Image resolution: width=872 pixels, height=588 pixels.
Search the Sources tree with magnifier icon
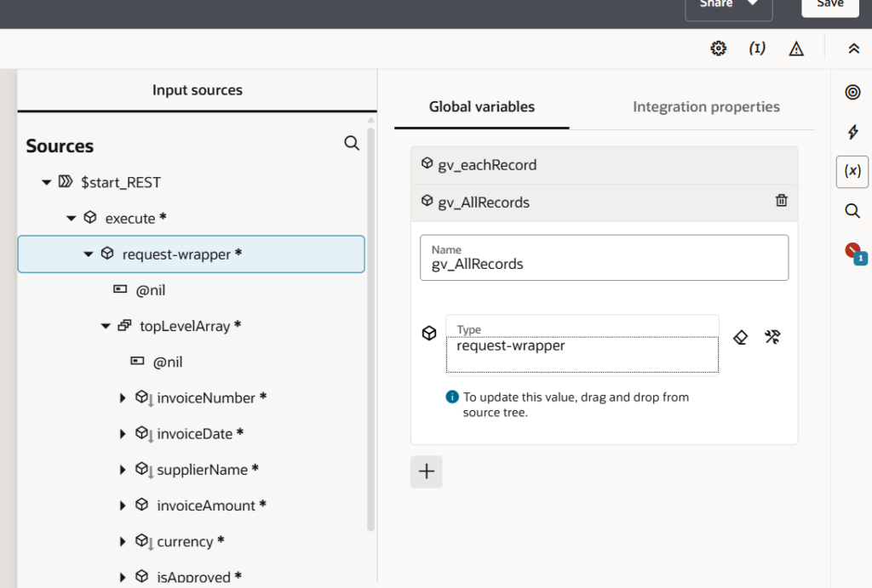click(352, 143)
